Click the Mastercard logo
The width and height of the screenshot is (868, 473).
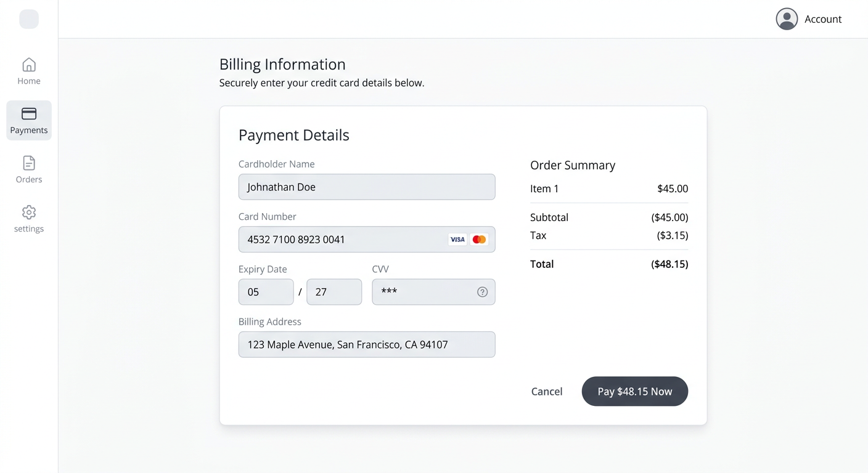coord(479,240)
